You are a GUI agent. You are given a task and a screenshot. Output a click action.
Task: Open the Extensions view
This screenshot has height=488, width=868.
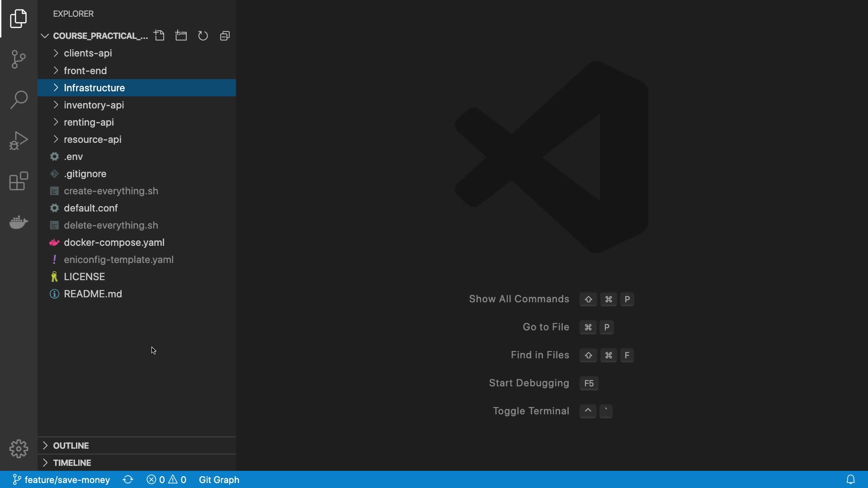click(19, 181)
